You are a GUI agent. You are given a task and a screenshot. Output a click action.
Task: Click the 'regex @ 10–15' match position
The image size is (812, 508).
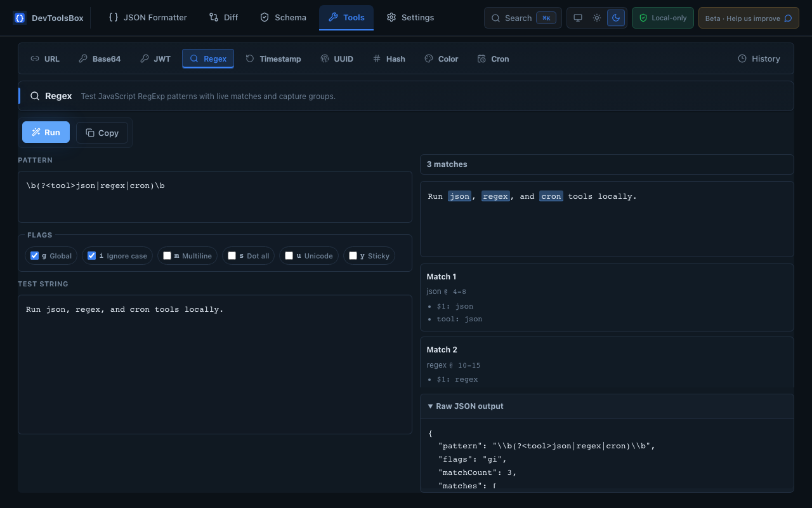coord(454,365)
